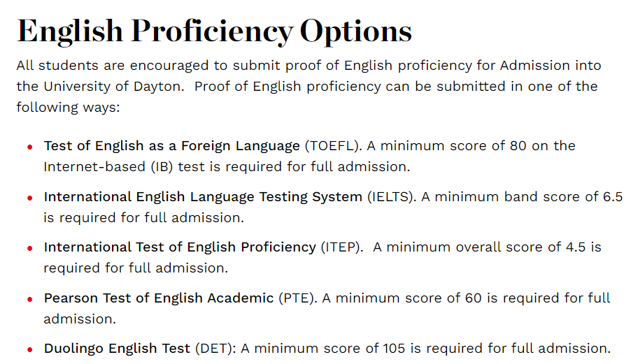Click International Test of English Proficiency title
The width and height of the screenshot is (631, 364).
click(180, 247)
